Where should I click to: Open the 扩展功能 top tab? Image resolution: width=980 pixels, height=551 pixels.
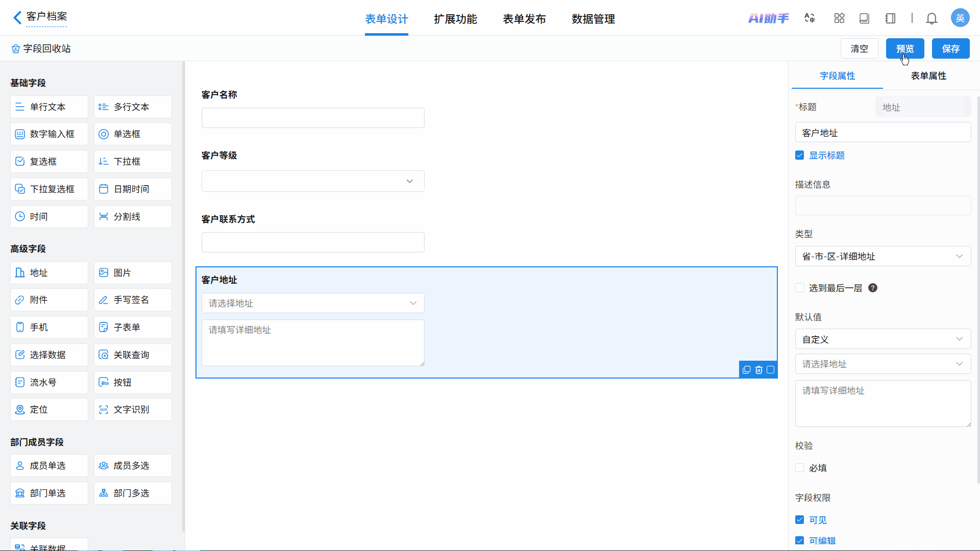pos(455,19)
